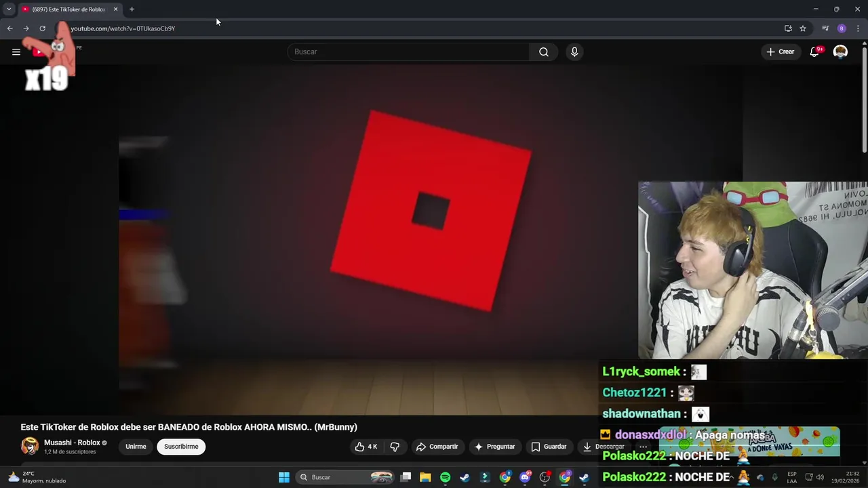Click the Crear button

coord(781,52)
